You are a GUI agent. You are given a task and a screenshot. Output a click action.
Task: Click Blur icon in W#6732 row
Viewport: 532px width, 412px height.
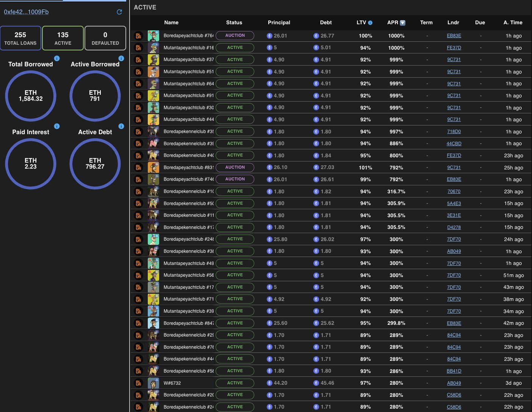138,383
